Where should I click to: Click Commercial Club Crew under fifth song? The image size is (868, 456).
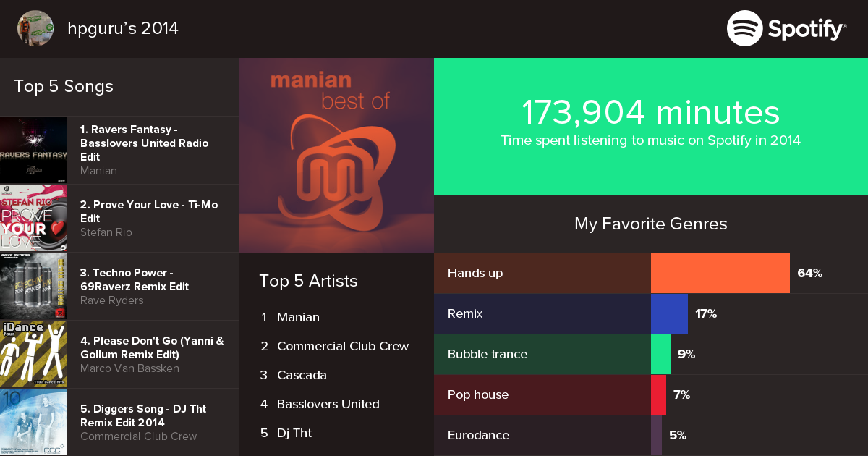[x=139, y=436]
